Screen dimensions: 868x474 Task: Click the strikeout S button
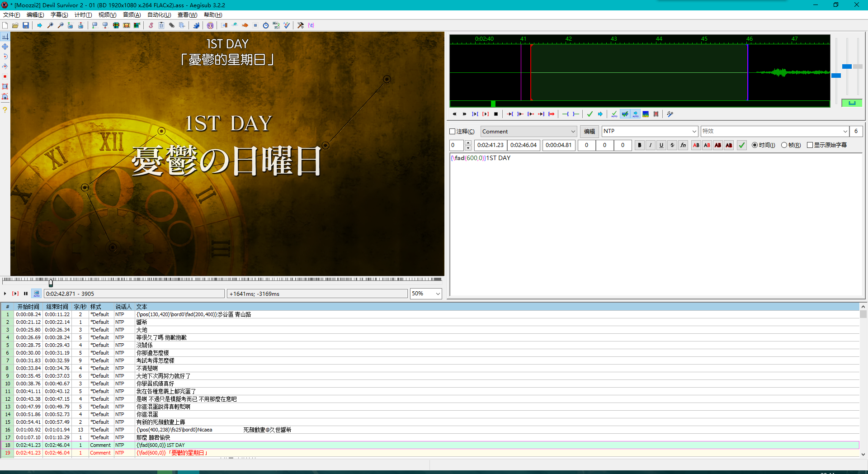click(x=672, y=145)
